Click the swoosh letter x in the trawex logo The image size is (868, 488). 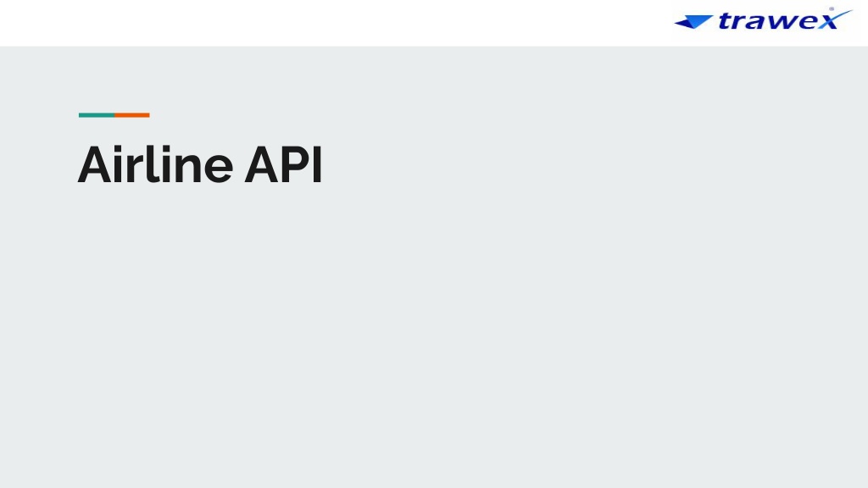coord(833,19)
